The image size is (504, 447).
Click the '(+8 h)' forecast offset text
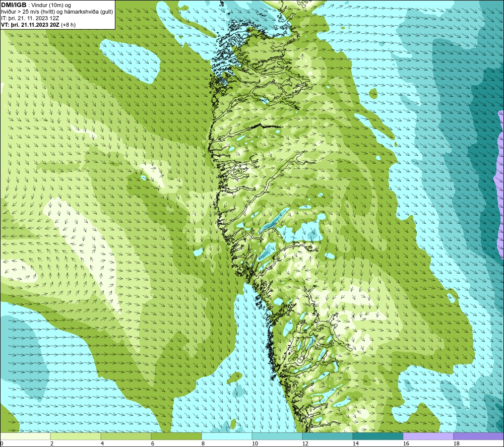click(x=68, y=25)
